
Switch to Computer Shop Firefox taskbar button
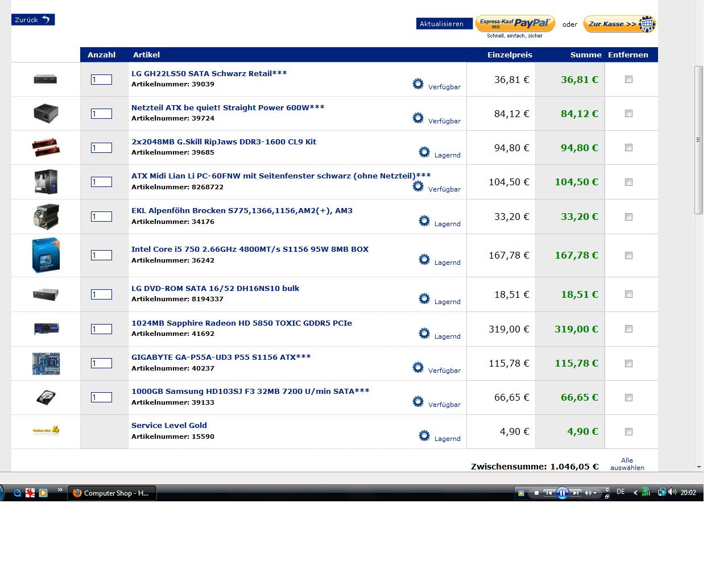(112, 493)
